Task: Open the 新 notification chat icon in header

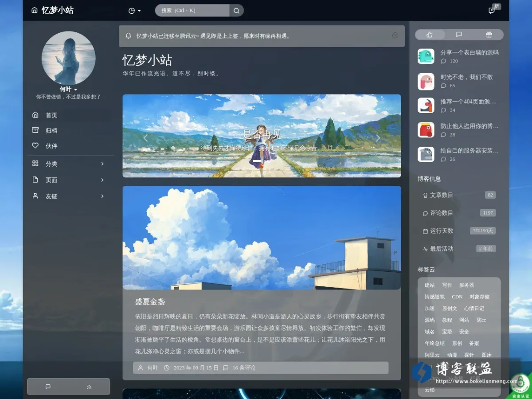Action: [x=492, y=11]
